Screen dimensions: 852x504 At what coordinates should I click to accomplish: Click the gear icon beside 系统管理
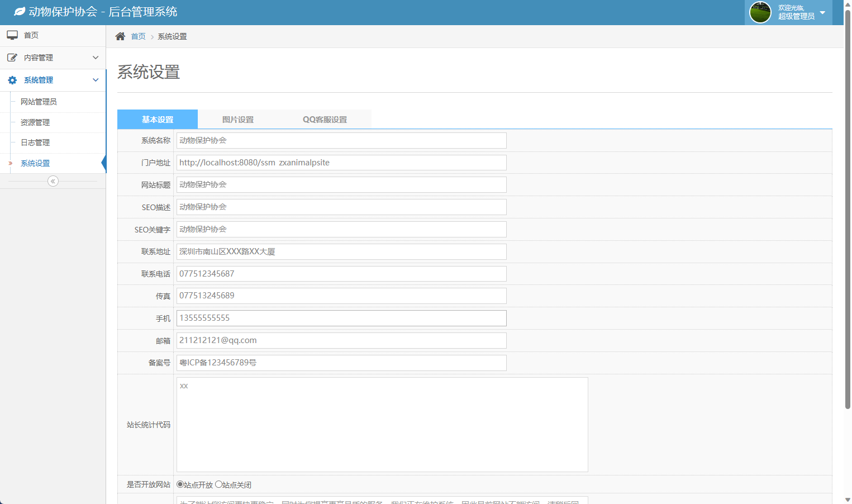[x=12, y=80]
